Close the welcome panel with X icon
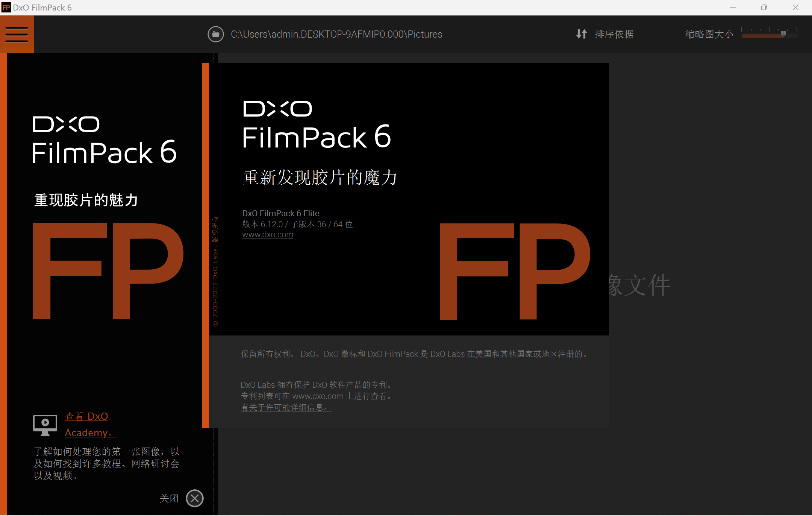812x516 pixels. click(x=195, y=498)
